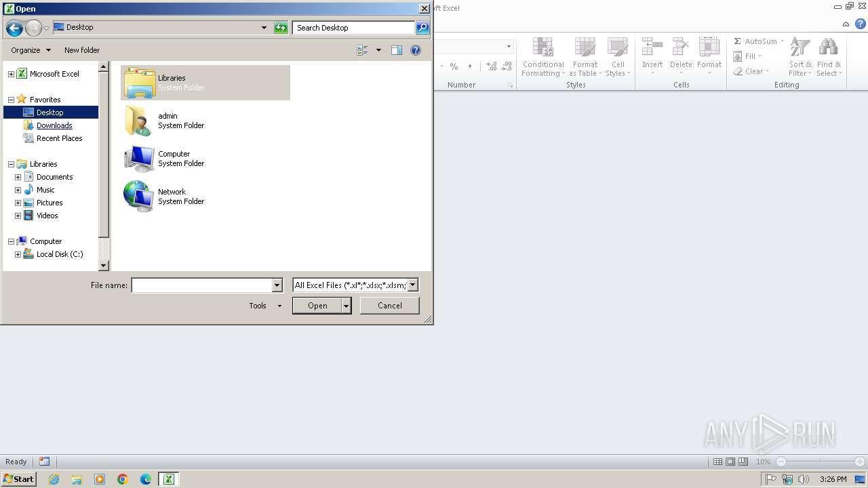The width and height of the screenshot is (868, 488).
Task: Select the admin system folder
Action: click(205, 121)
